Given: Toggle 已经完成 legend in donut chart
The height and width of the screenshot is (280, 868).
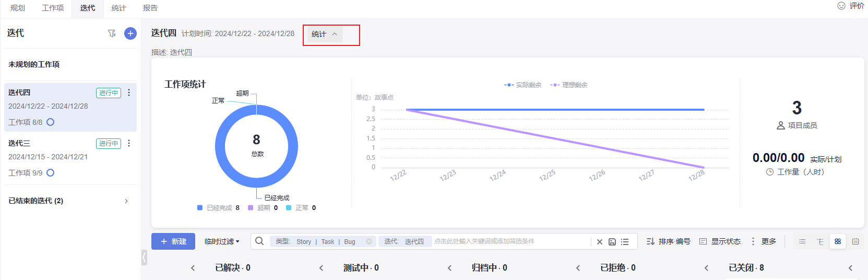Looking at the screenshot, I should click(218, 208).
